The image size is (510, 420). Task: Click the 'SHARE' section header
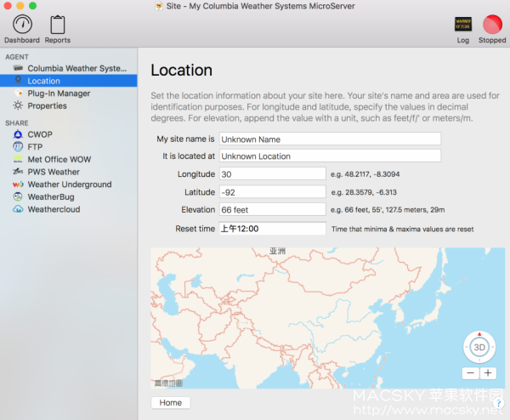click(x=17, y=122)
